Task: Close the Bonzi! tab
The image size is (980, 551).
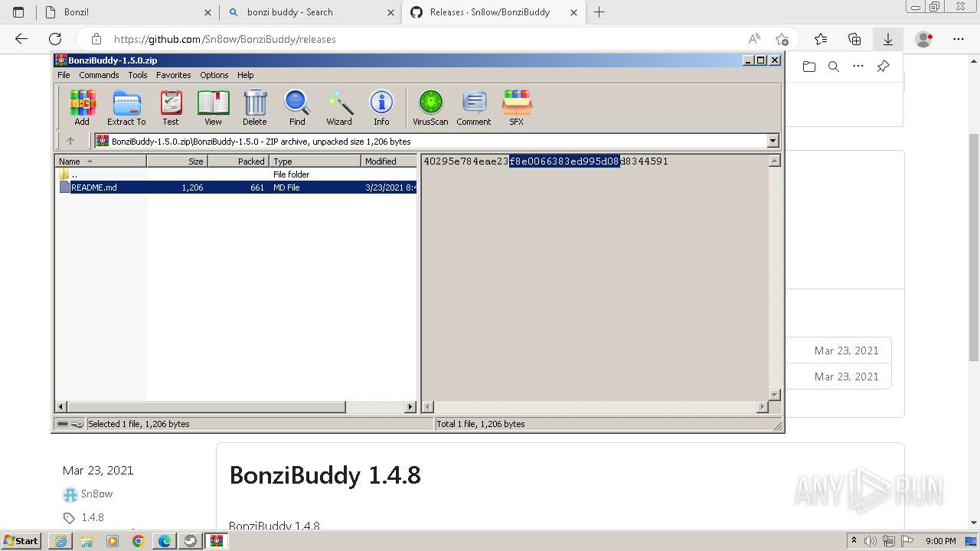Action: (207, 12)
